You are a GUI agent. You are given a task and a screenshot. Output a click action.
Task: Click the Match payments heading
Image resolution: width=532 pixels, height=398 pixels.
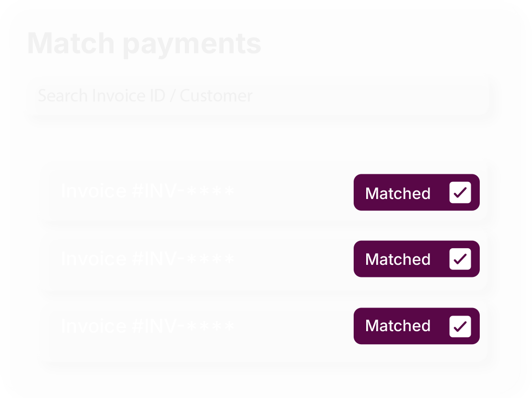[144, 44]
